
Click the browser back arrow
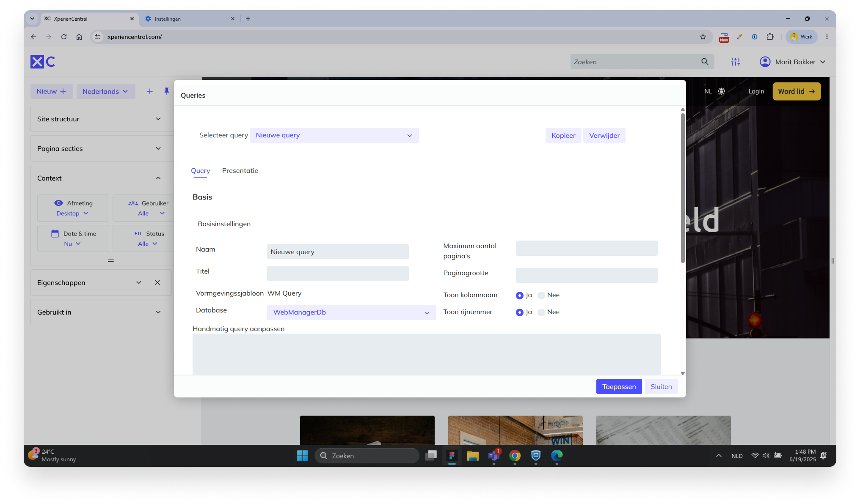33,37
